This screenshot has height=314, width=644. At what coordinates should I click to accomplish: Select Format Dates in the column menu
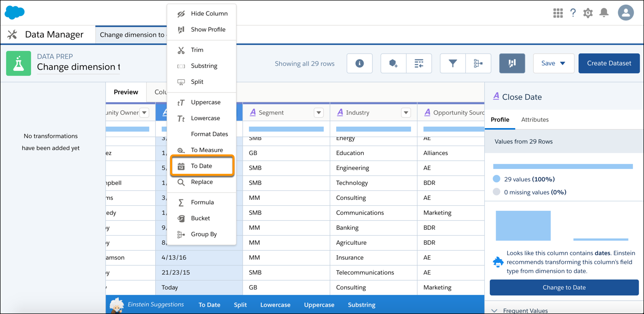click(202, 134)
